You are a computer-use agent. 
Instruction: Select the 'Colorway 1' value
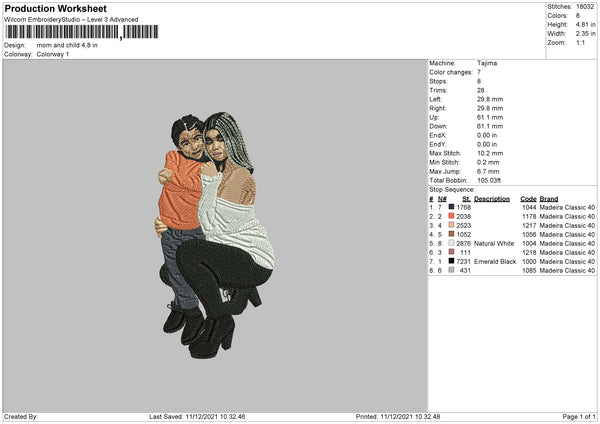click(x=53, y=54)
